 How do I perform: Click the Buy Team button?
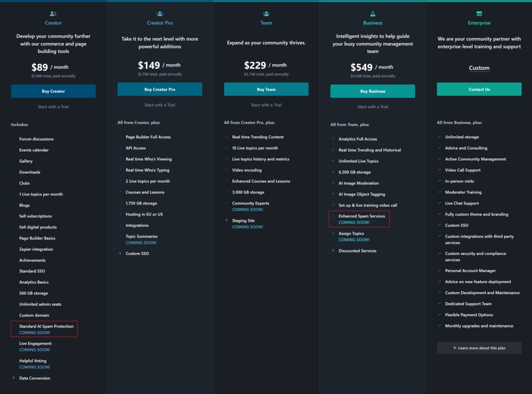(267, 89)
